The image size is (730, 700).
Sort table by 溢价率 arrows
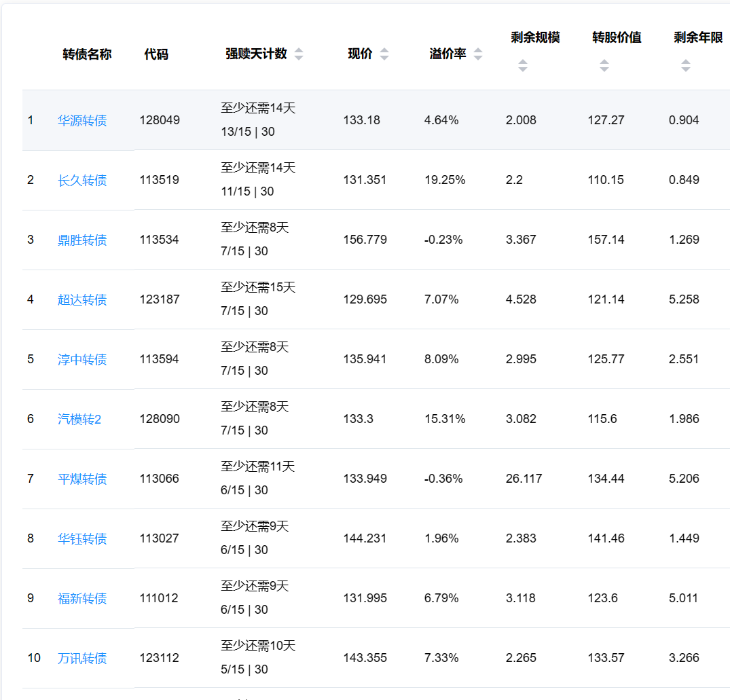[478, 54]
